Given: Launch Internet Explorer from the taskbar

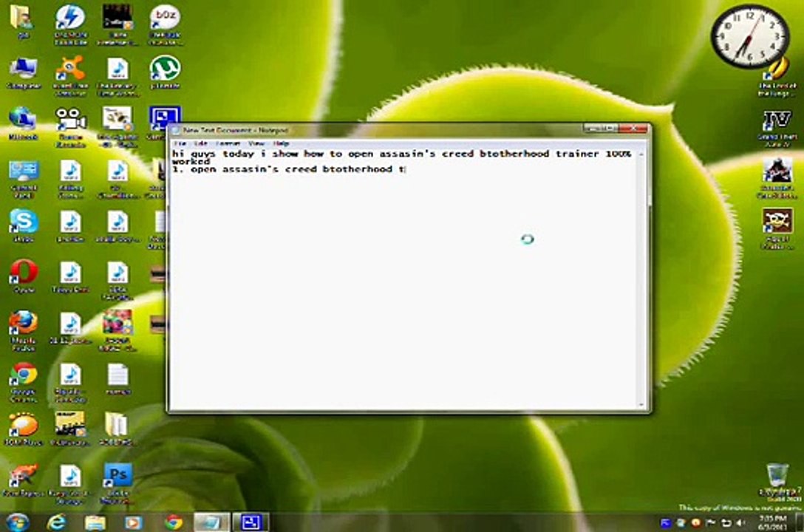Looking at the screenshot, I should [x=56, y=522].
